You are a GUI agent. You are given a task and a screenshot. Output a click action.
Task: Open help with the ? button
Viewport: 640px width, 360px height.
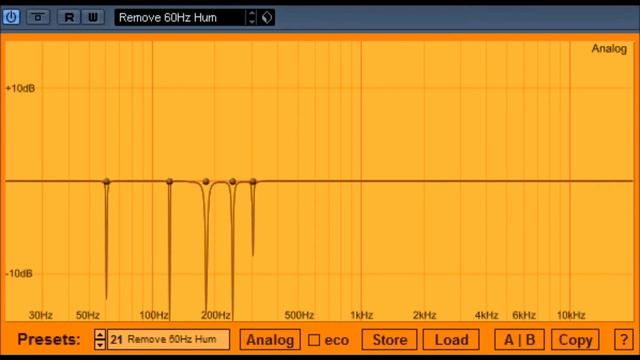(624, 340)
